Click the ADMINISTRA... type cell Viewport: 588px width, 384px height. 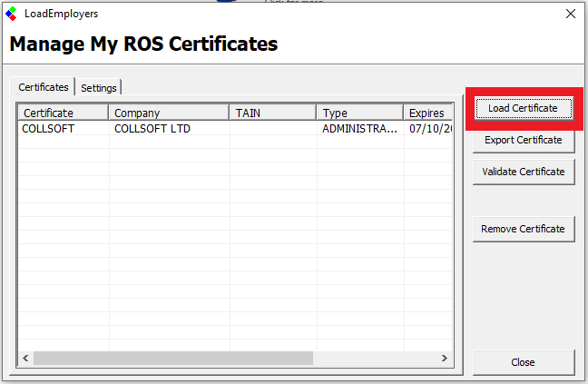point(359,129)
